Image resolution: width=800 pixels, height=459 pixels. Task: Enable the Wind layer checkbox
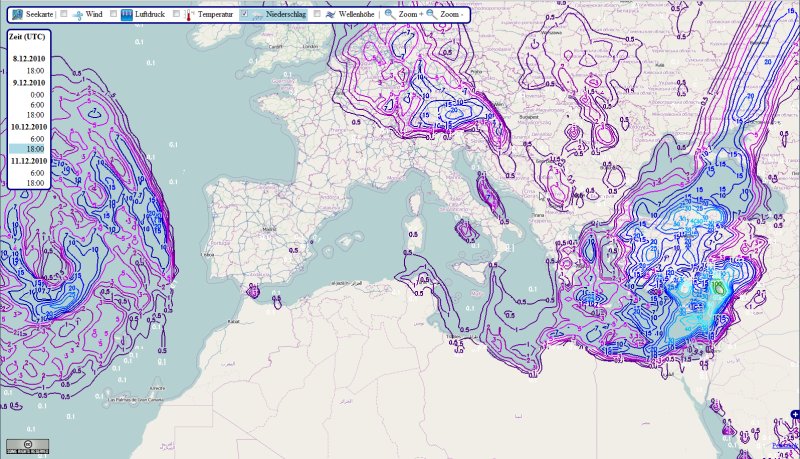point(64,15)
